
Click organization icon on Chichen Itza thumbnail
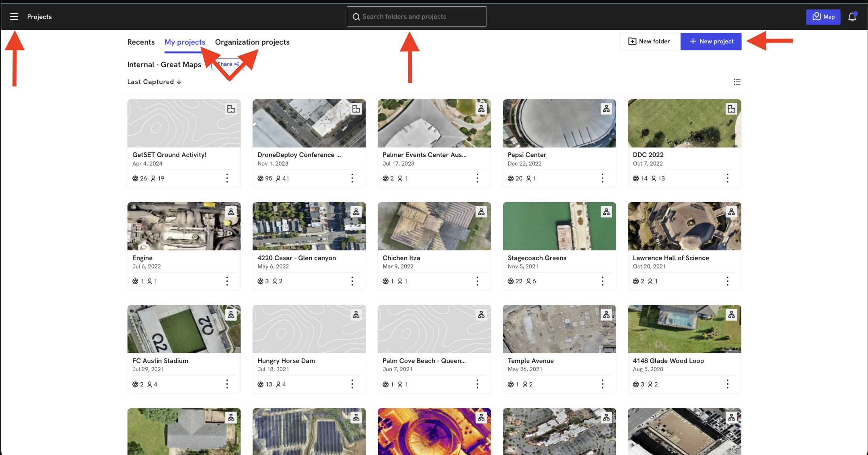[x=481, y=211]
